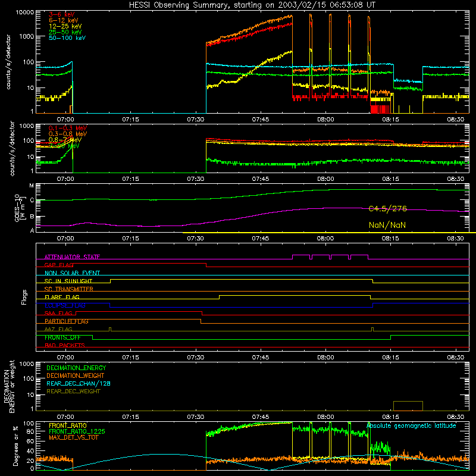Click the DECIMATION ENERGY or weight axis title
Image resolution: width=476 pixels, height=476 pixels.
[10, 386]
